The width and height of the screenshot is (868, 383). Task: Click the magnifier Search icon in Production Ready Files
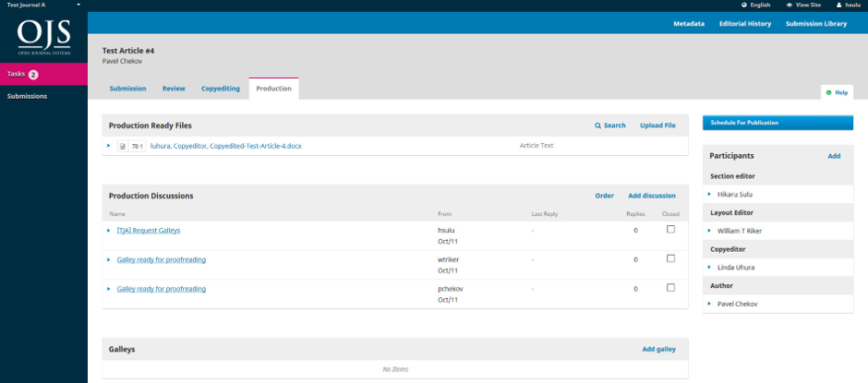click(x=597, y=126)
